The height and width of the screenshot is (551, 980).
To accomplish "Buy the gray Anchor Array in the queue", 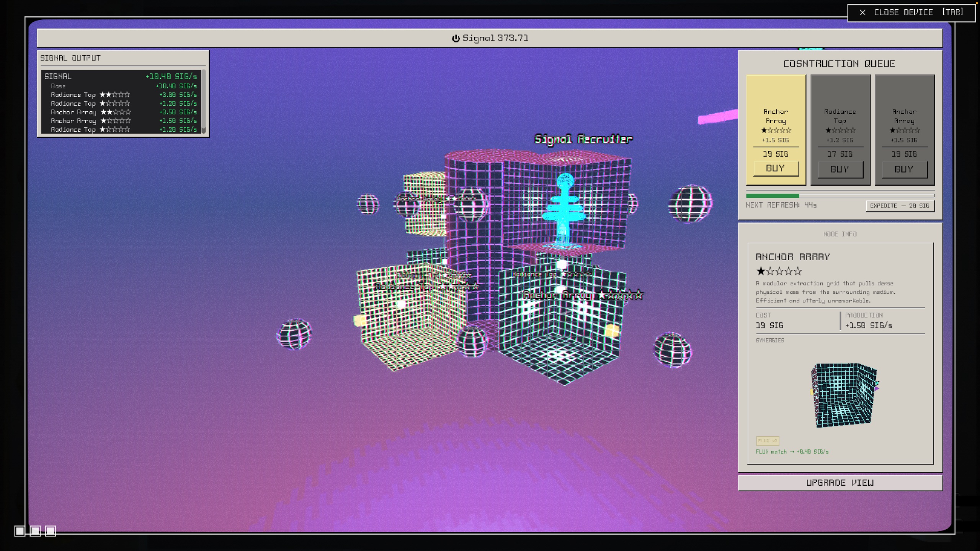I will (905, 170).
